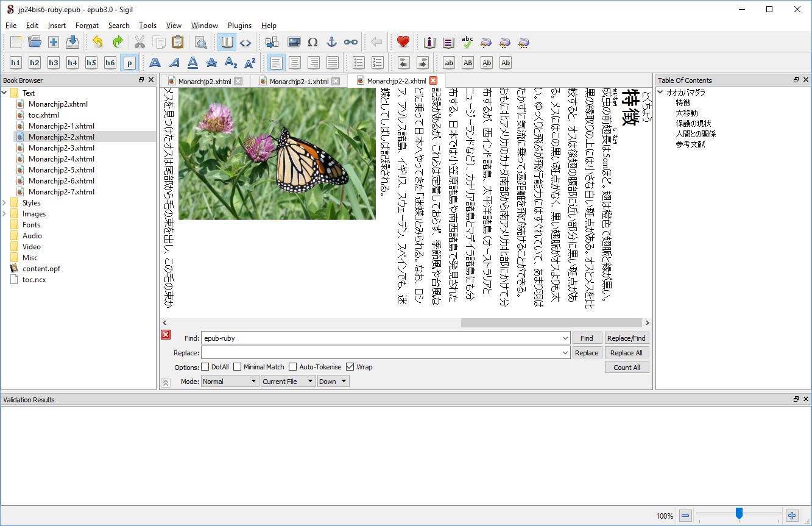
Task: Expand the Replace history dropdown arrow
Action: (x=566, y=353)
